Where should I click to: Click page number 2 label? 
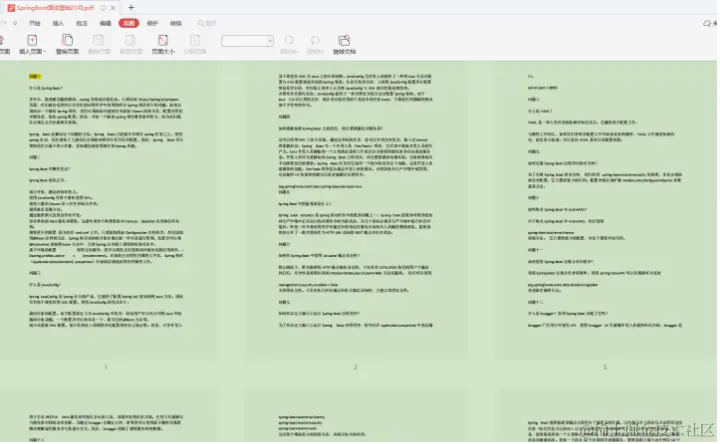coord(355,367)
